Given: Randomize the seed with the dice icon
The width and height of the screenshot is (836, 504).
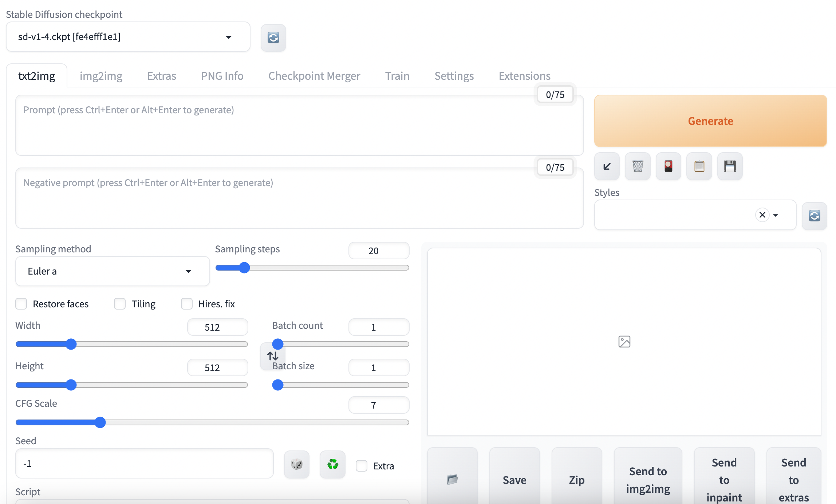Looking at the screenshot, I should (x=296, y=464).
